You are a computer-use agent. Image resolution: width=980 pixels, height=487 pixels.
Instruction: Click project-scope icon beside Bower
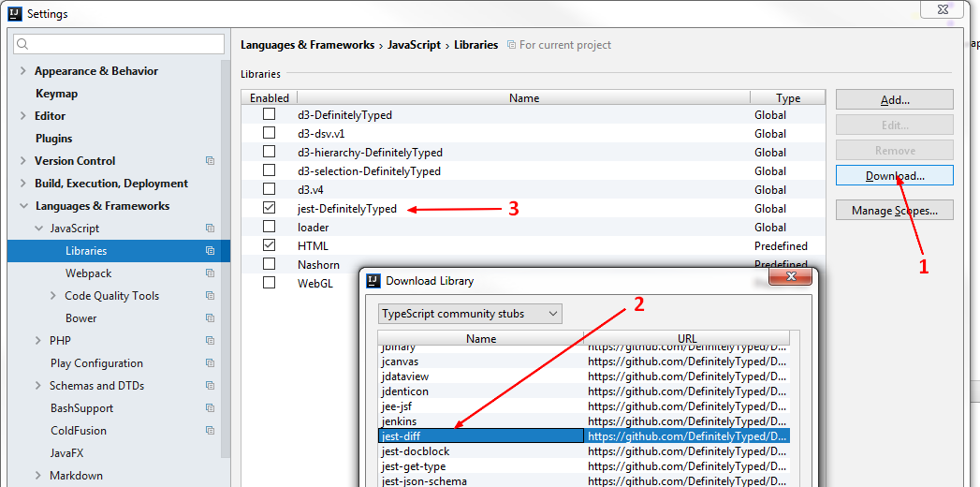coord(211,318)
